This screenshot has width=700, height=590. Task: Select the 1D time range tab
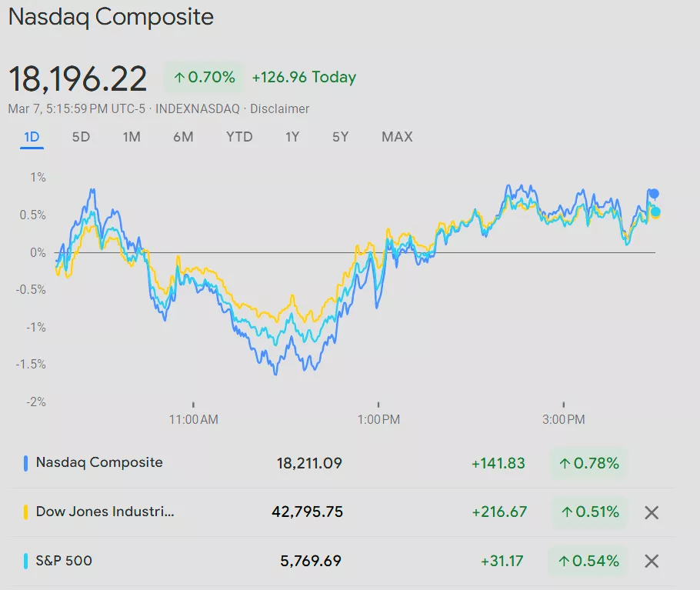coord(32,137)
